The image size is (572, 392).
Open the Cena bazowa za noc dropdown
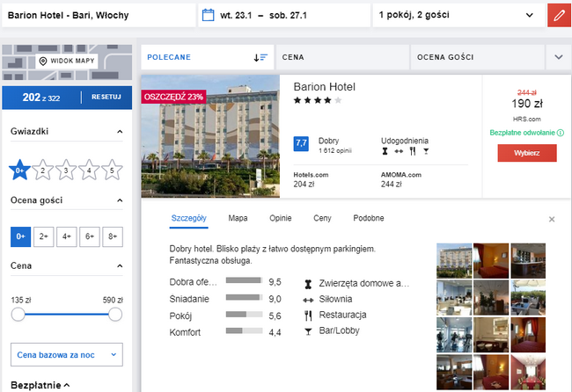[x=67, y=354]
